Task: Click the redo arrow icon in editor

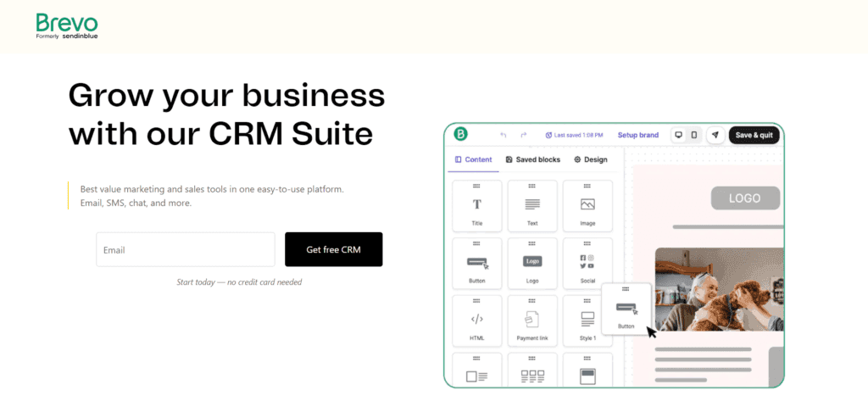Action: coord(524,135)
